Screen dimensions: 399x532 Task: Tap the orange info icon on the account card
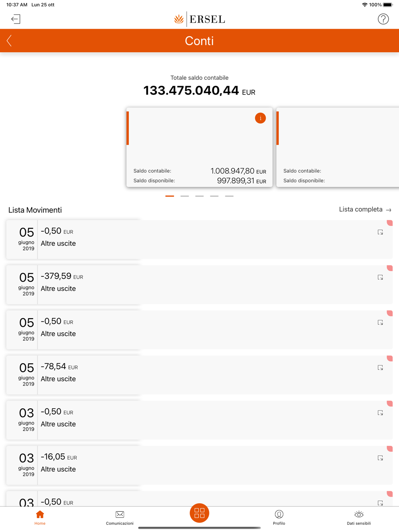(260, 118)
